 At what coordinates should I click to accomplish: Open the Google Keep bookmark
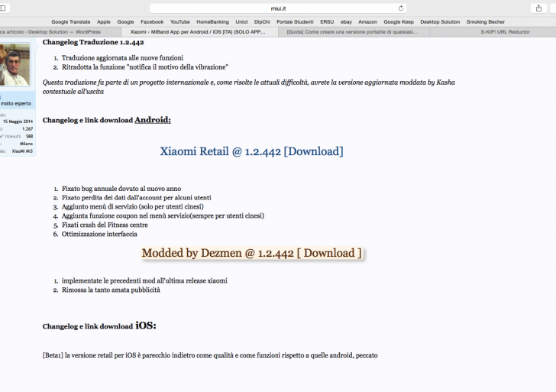click(x=399, y=21)
